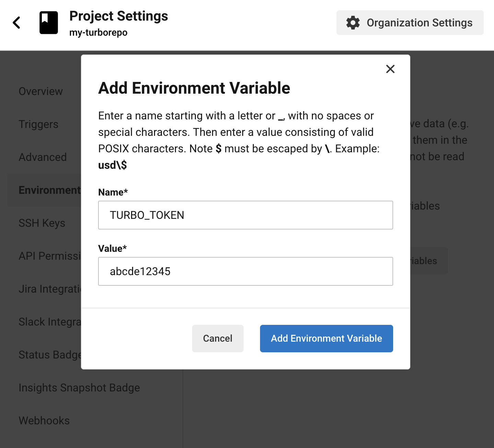This screenshot has width=494, height=448.
Task: Close the Add Environment Variable dialog
Action: coord(390,69)
